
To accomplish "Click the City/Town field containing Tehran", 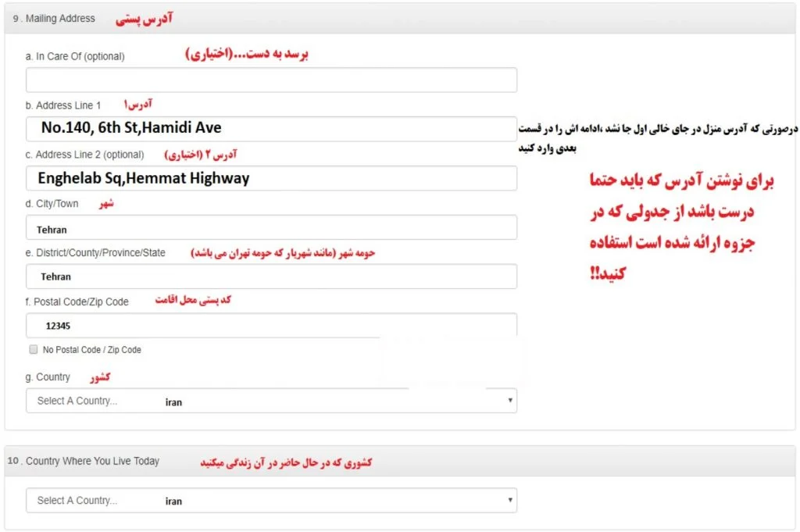I will (271, 227).
